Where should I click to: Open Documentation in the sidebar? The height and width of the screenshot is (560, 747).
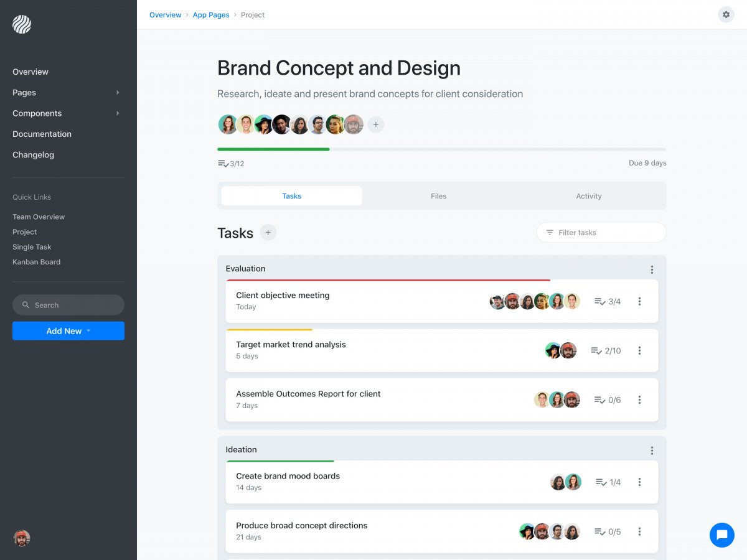42,134
